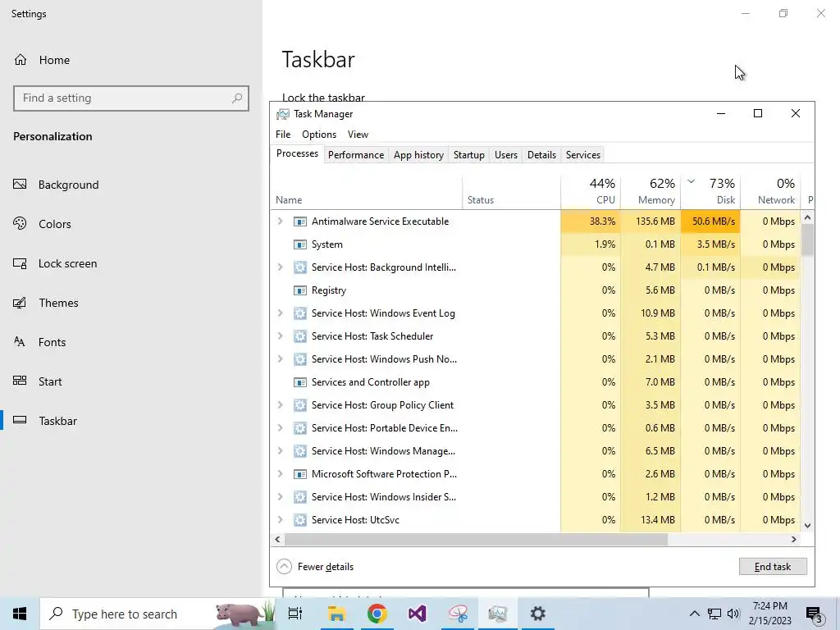Click the Taskbar icon in Settings sidebar
The width and height of the screenshot is (840, 630).
(x=20, y=420)
